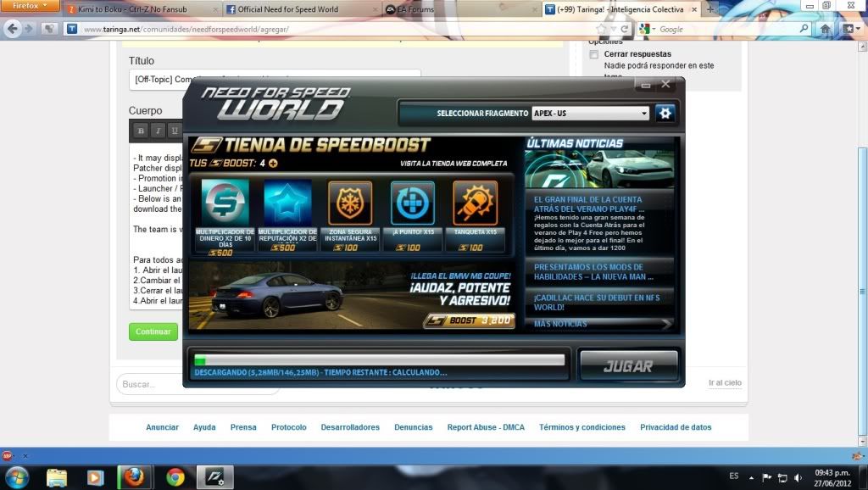
Task: Launch Windows Media Player from taskbar
Action: 95,477
